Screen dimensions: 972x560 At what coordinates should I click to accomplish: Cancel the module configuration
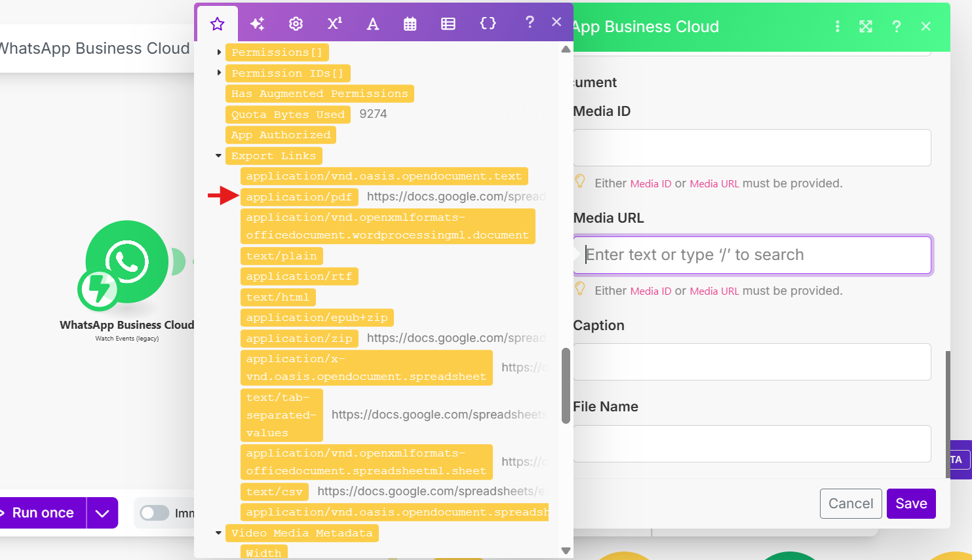tap(851, 504)
